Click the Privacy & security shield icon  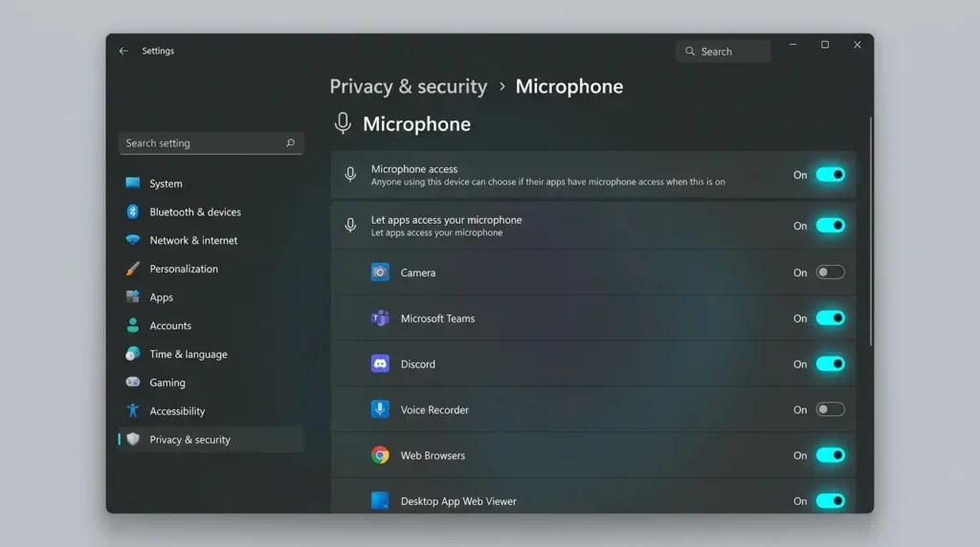pyautogui.click(x=132, y=439)
